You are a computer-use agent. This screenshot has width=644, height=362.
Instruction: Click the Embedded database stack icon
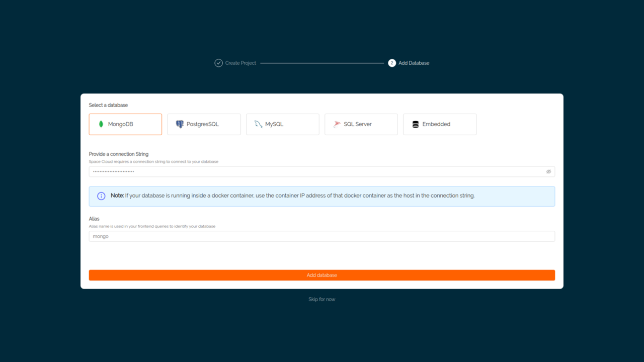(x=415, y=124)
